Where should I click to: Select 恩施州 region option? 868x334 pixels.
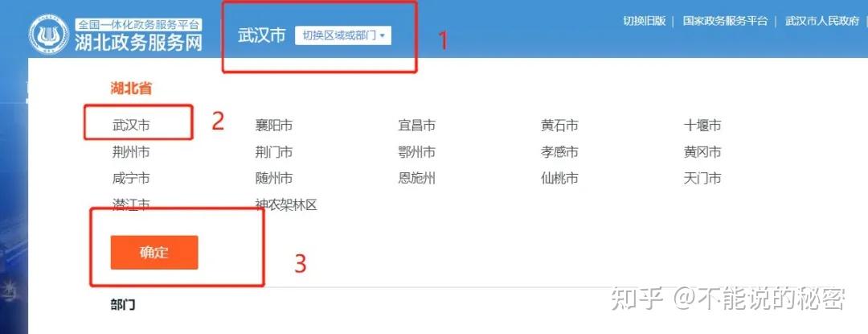coord(417,179)
